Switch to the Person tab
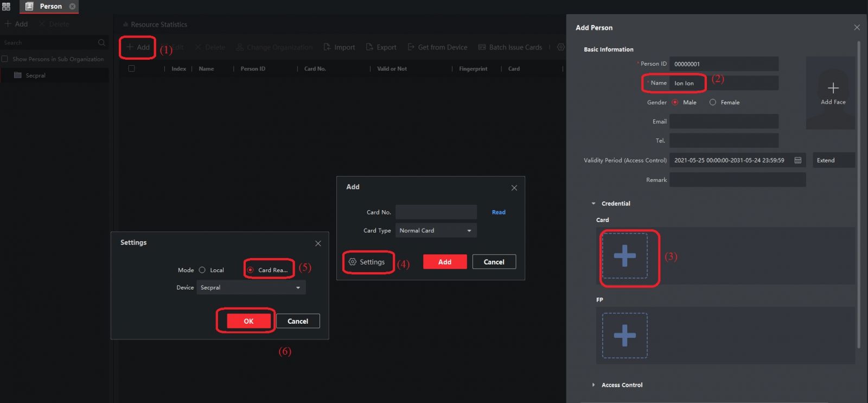Screen dimensions: 868x403 pyautogui.click(x=50, y=7)
